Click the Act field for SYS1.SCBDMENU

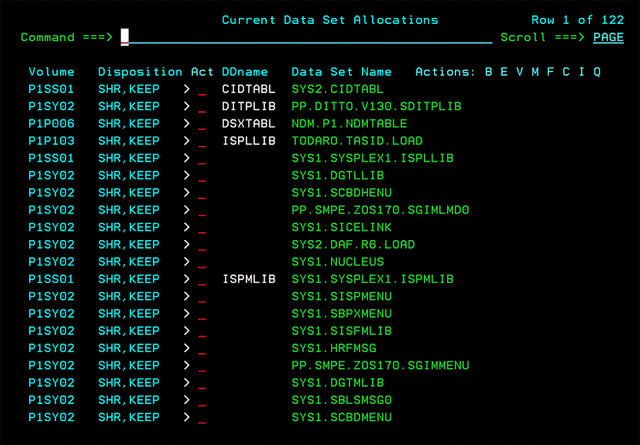point(202,417)
